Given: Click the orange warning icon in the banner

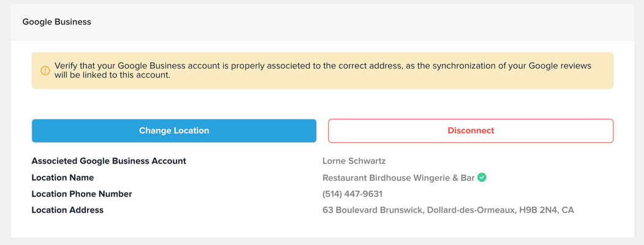Looking at the screenshot, I should (x=45, y=70).
